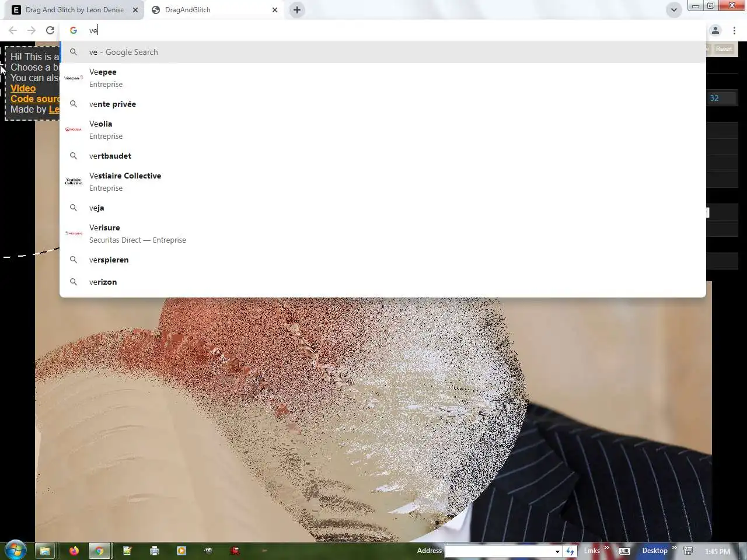Image resolution: width=747 pixels, height=560 pixels.
Task: Launch Firefox from the taskbar
Action: click(x=74, y=551)
